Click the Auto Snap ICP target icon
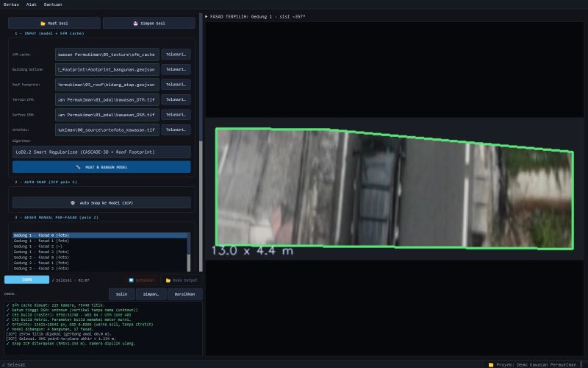 point(72,203)
